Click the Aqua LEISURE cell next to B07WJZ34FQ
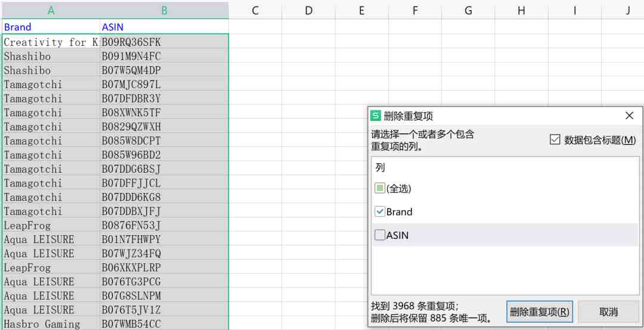 (51, 253)
